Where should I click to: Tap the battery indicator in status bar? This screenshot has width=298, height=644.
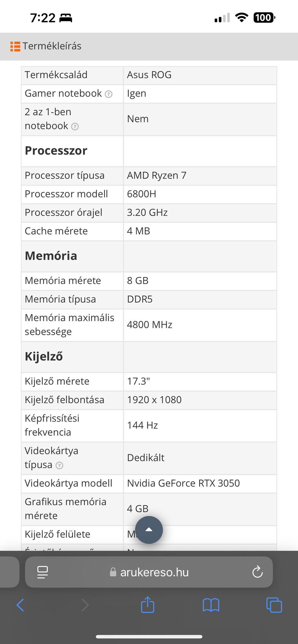coord(264,18)
